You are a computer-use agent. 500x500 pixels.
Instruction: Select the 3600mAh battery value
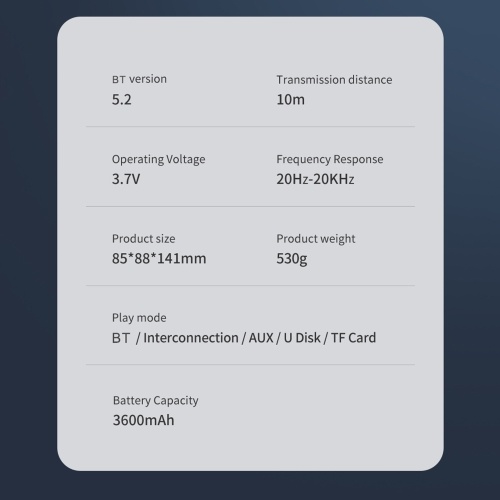coord(144,420)
